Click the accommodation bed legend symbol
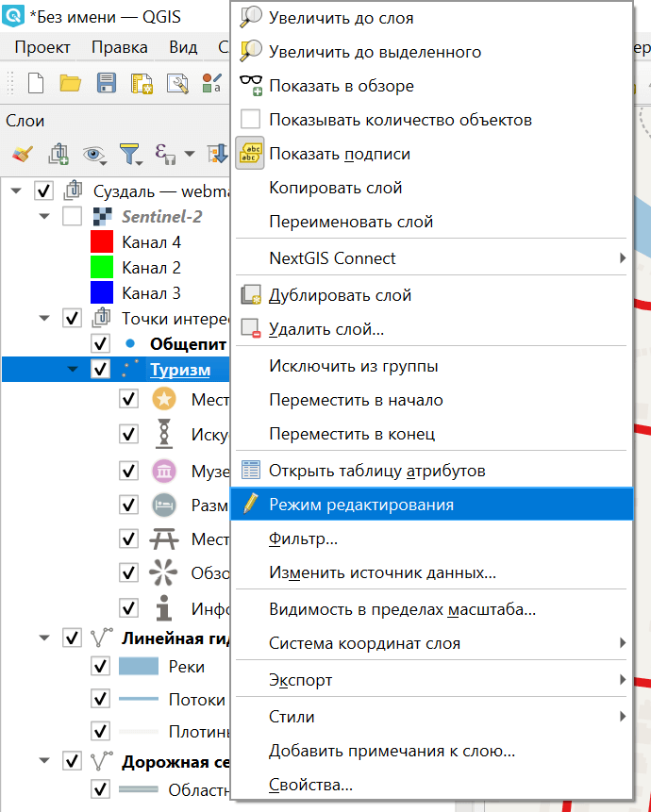The height and width of the screenshot is (812, 651). tap(164, 505)
